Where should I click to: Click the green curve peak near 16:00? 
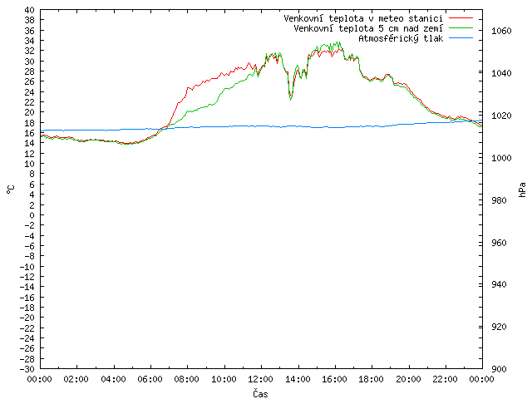337,42
